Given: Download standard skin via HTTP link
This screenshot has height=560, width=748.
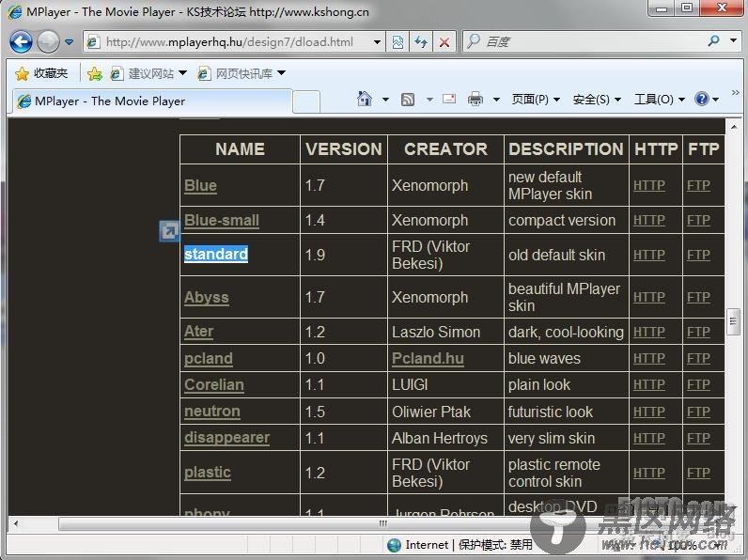Looking at the screenshot, I should point(649,256).
